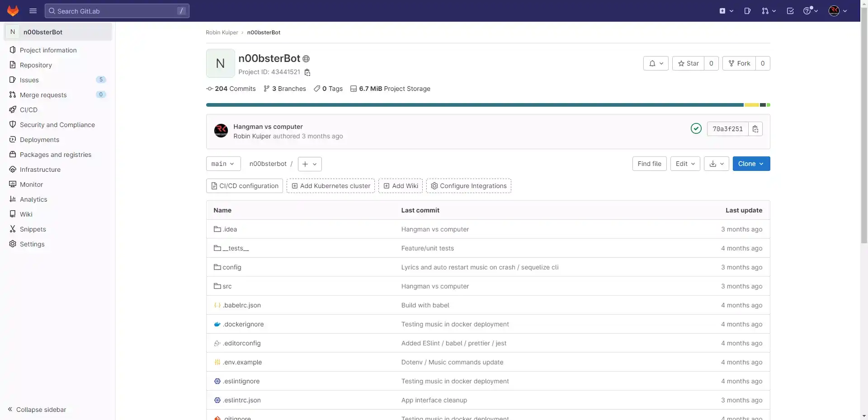Viewport: 868px width, 420px height.
Task: Click the Security and Compliance shield icon
Action: point(13,125)
